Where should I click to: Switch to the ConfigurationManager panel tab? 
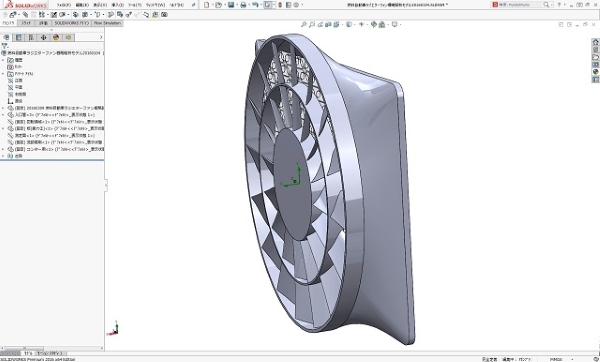(31, 38)
